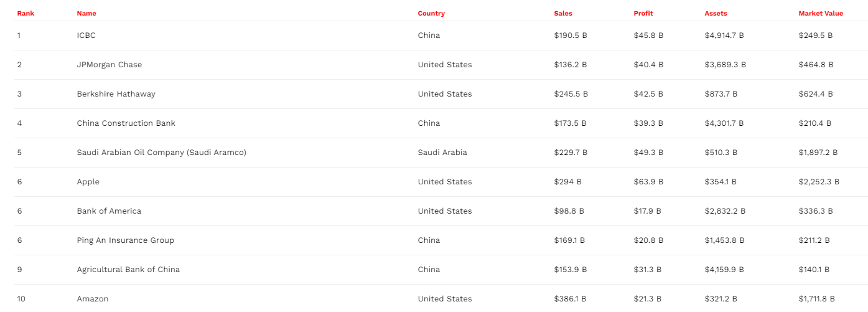Select Agricultural Bank of China name

click(128, 270)
